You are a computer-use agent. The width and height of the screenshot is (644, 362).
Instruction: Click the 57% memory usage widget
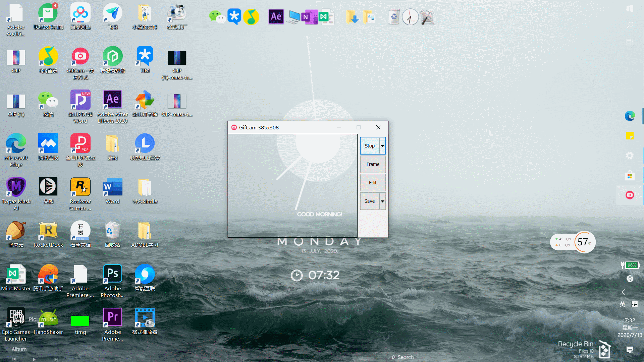pyautogui.click(x=584, y=242)
